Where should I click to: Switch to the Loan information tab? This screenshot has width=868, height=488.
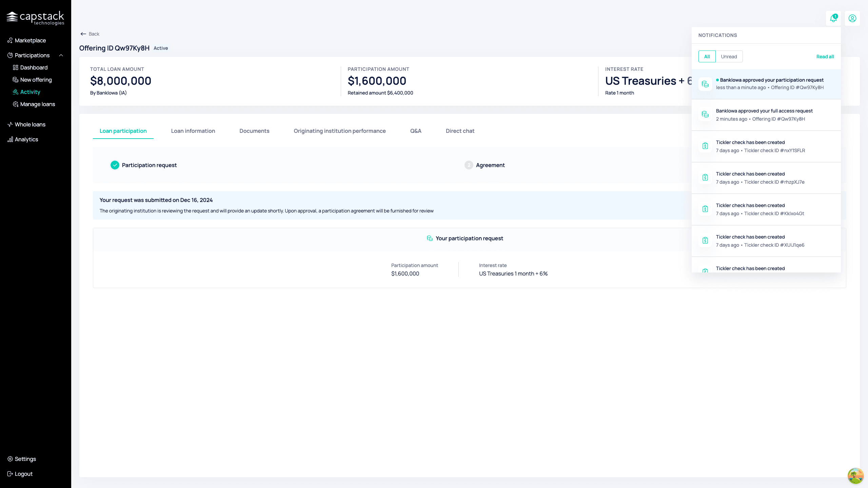193,131
